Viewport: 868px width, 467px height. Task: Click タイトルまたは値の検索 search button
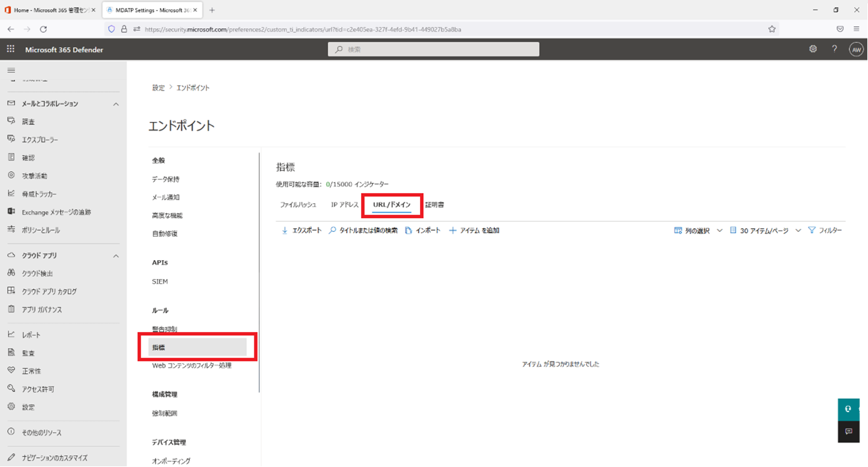pos(363,231)
